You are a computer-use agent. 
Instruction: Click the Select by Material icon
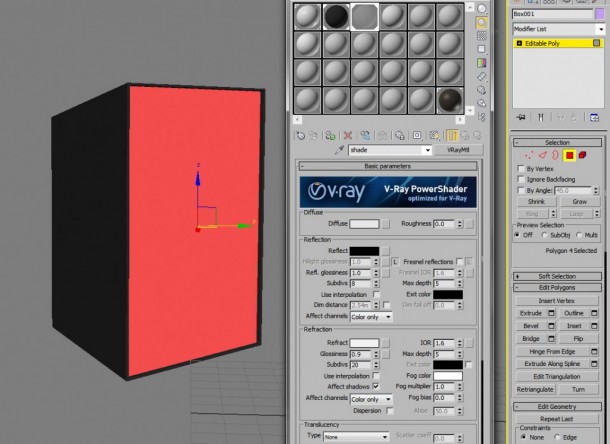click(x=482, y=103)
